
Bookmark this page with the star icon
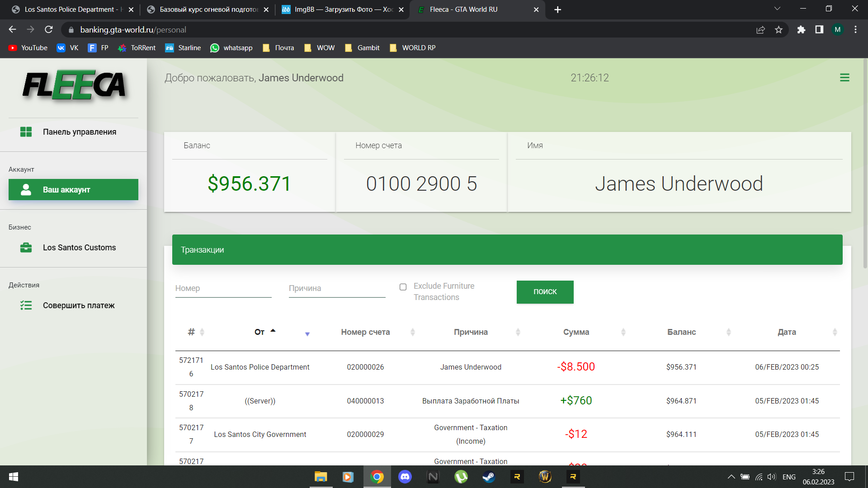778,30
